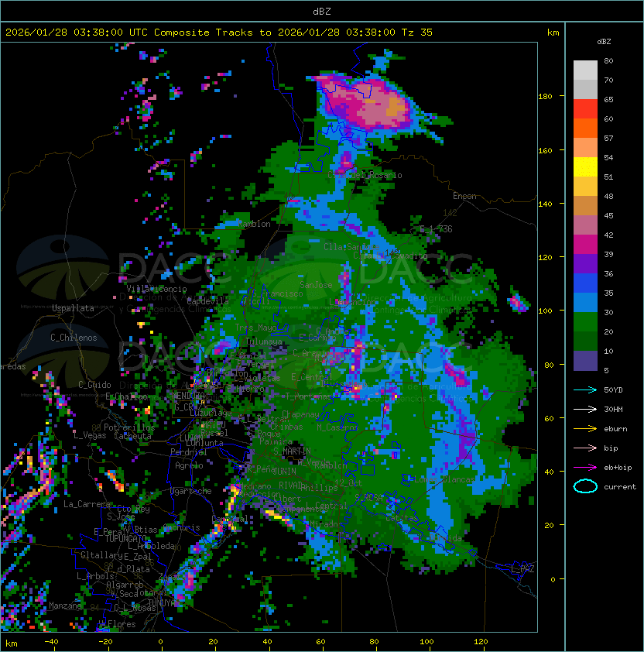The height and width of the screenshot is (652, 644).
Task: Click the 'La_Carrera' map label
Action: tap(87, 504)
